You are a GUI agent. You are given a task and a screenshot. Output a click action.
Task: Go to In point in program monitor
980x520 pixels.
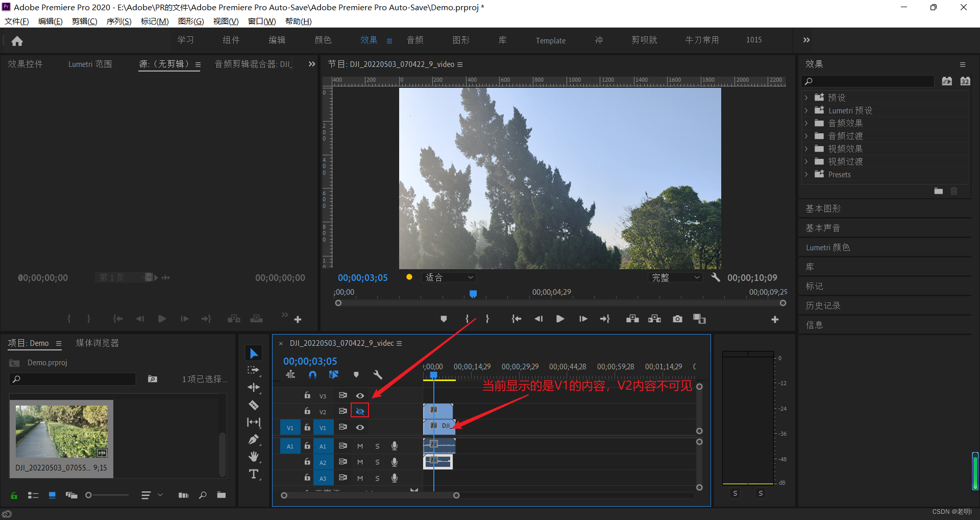coord(517,319)
